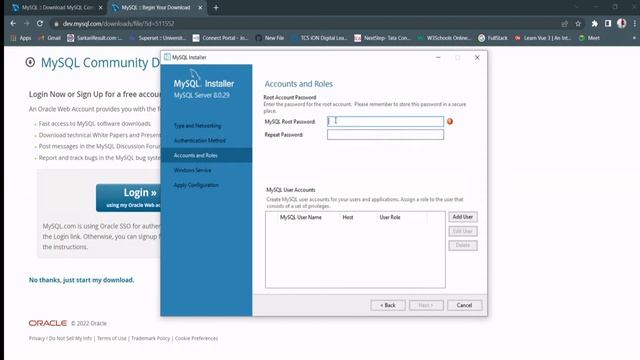Focus the Repeat Password field
640x360 pixels.
[x=385, y=135]
